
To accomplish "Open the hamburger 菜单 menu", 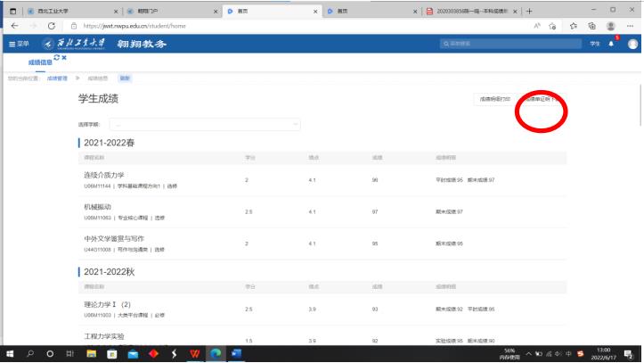I will point(18,44).
